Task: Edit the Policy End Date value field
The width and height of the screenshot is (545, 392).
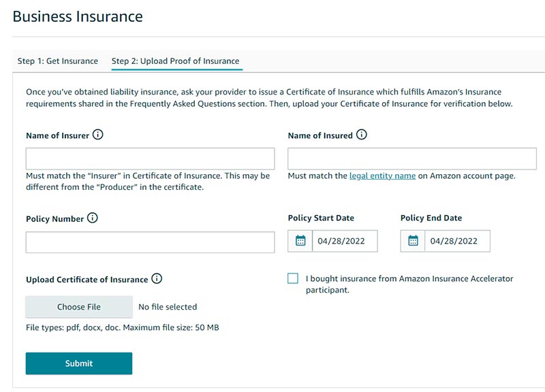Action: tap(457, 241)
